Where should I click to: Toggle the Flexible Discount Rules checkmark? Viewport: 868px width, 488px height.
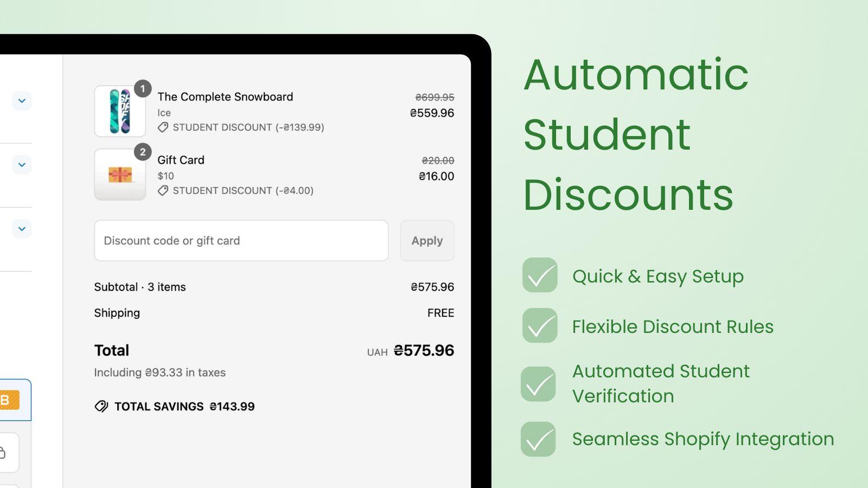coord(538,326)
